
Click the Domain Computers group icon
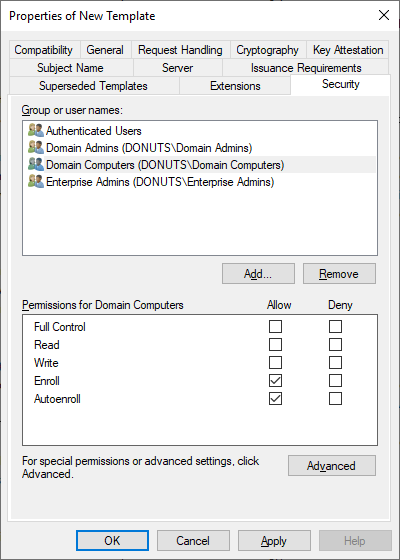point(36,165)
